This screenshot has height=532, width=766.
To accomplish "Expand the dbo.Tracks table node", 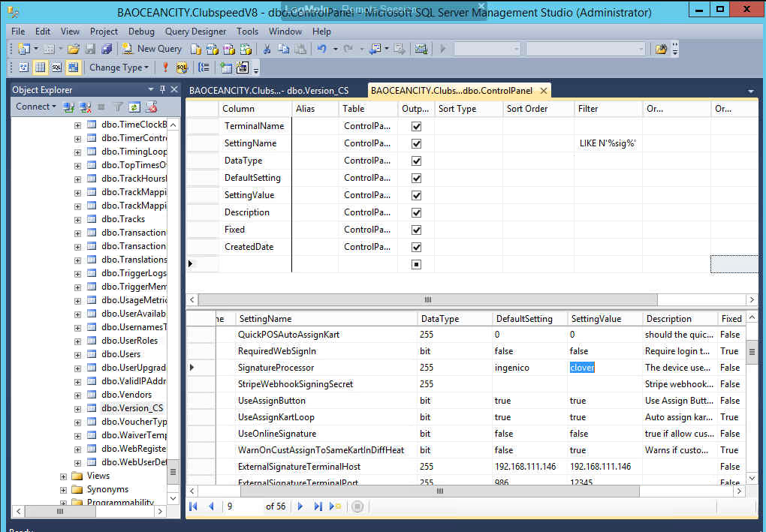I will point(77,220).
